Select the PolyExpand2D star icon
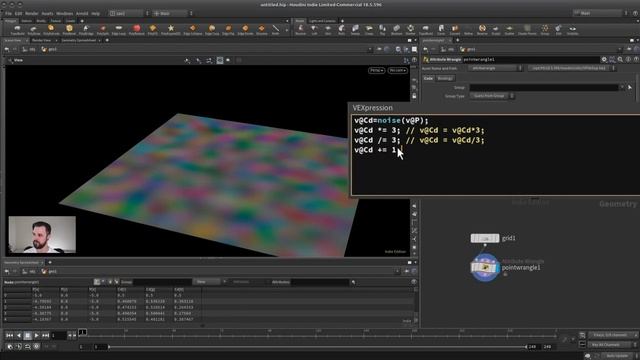Image resolution: width=640 pixels, height=360 pixels. [x=171, y=28]
